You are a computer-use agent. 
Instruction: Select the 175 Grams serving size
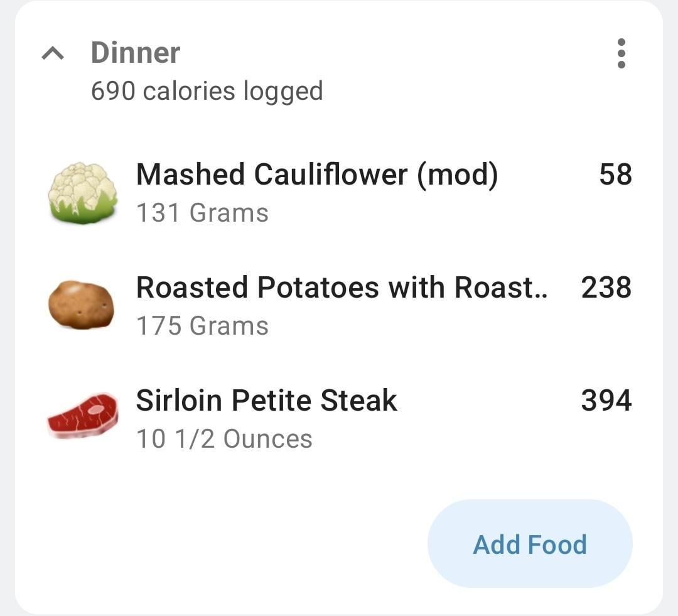(202, 326)
